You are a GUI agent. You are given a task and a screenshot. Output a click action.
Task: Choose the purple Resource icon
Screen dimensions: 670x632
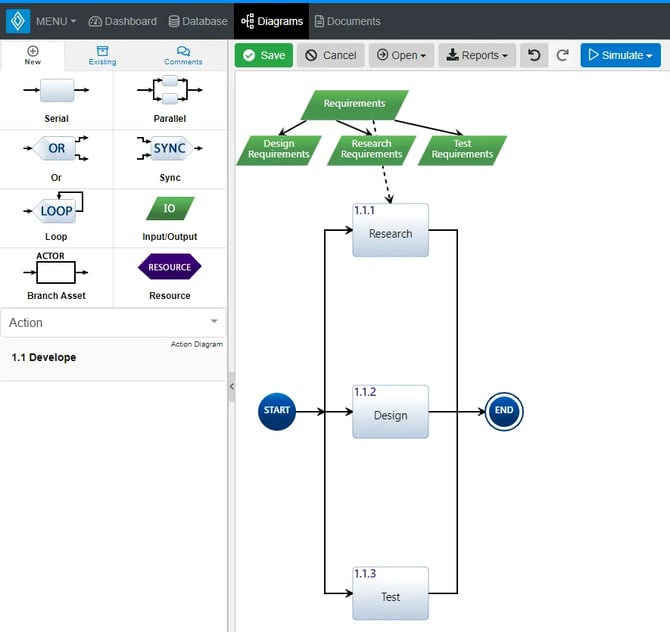pyautogui.click(x=170, y=267)
